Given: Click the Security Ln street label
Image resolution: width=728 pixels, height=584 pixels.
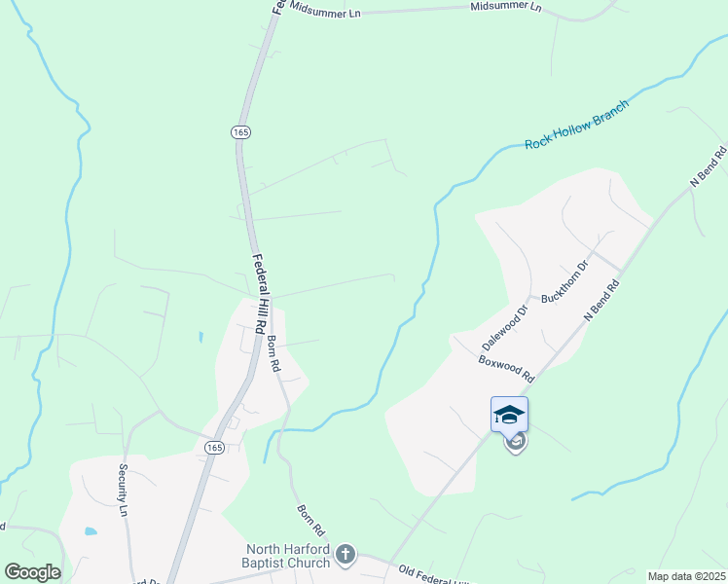Looking at the screenshot, I should pyautogui.click(x=123, y=490).
